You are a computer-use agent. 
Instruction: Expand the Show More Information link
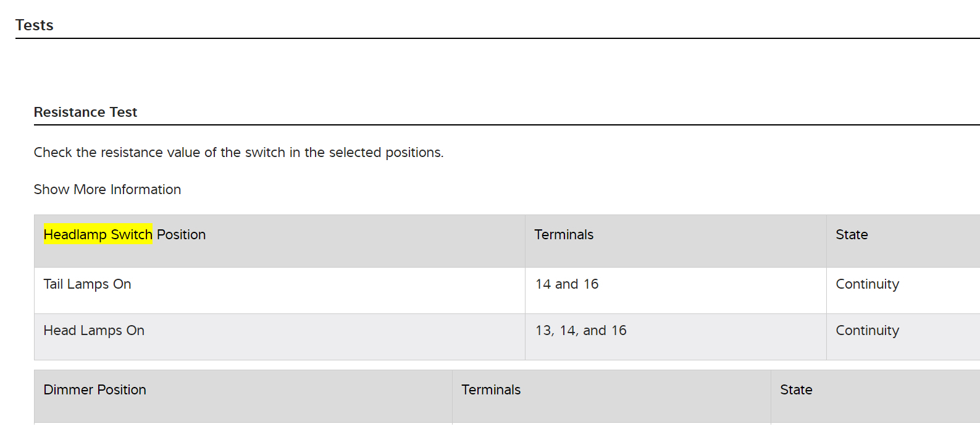[x=107, y=190]
